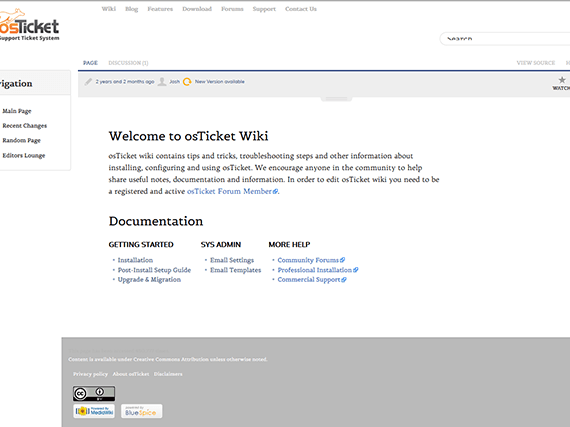Click the Watch star icon
Screen dimensions: 570x427
pyautogui.click(x=562, y=80)
